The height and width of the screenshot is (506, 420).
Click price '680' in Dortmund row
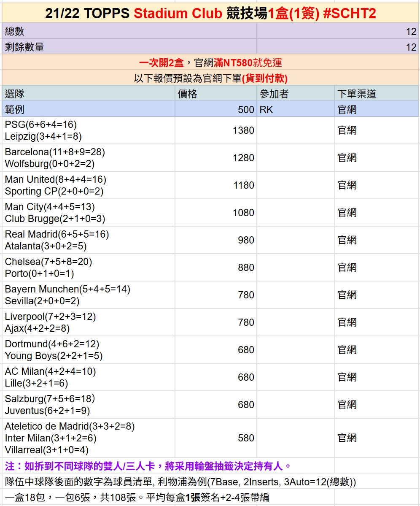(x=215, y=350)
